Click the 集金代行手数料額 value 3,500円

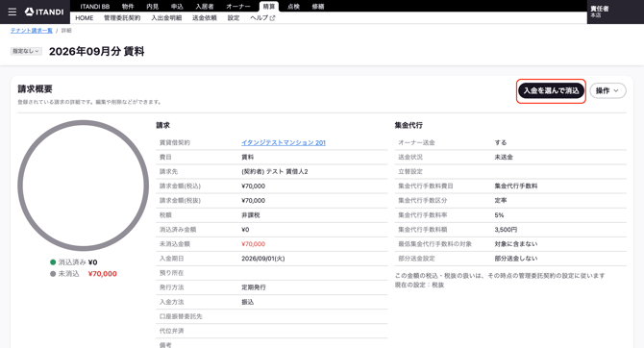click(x=506, y=230)
